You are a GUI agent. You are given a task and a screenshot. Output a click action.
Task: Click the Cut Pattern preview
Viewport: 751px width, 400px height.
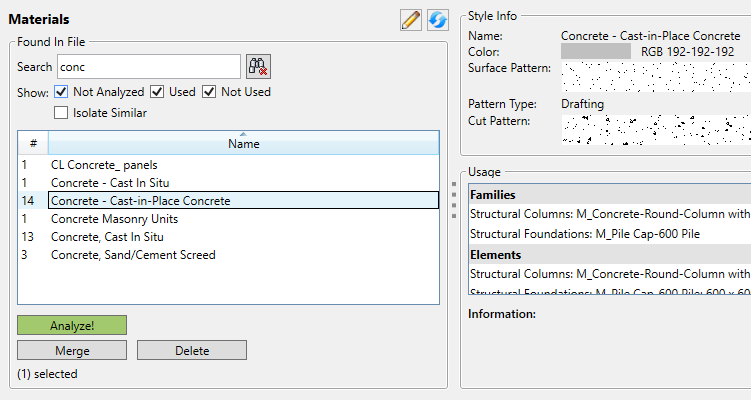coord(656,129)
